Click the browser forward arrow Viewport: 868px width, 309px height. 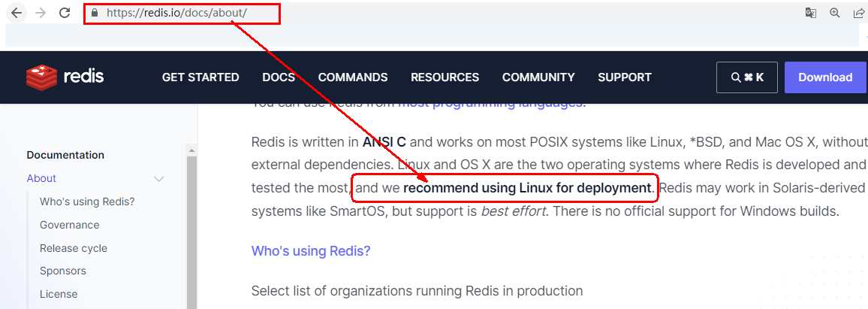(x=41, y=13)
